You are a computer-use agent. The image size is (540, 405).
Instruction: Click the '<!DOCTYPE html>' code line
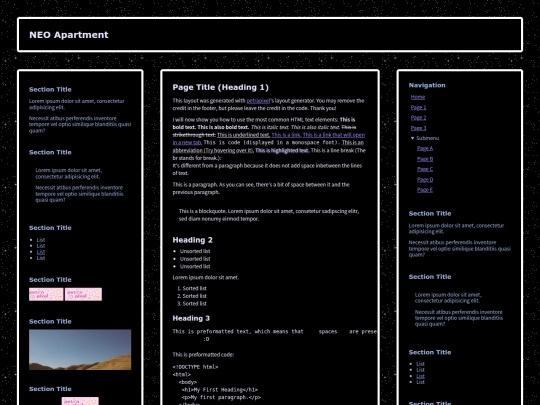(195, 367)
